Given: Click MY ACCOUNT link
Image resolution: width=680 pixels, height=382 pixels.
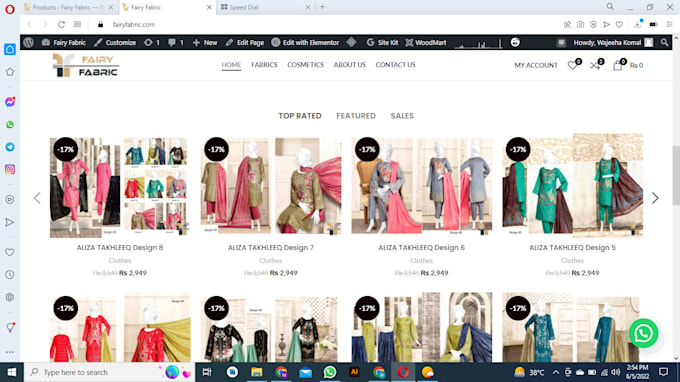Looking at the screenshot, I should [536, 65].
